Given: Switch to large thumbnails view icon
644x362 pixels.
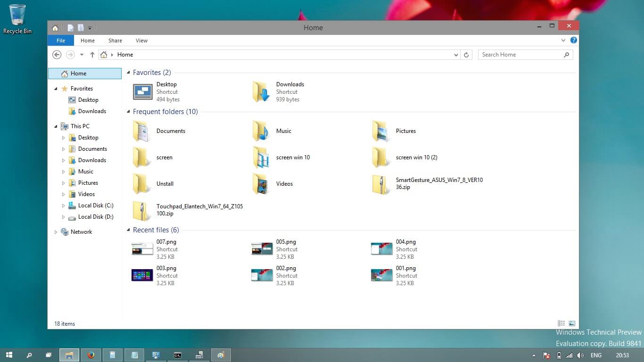Looking at the screenshot, I should (x=572, y=323).
